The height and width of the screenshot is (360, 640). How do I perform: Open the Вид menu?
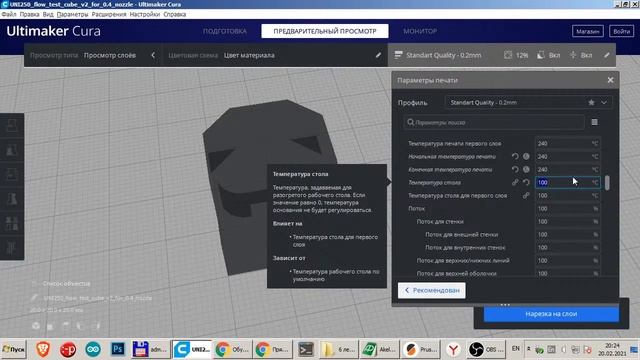(48, 14)
